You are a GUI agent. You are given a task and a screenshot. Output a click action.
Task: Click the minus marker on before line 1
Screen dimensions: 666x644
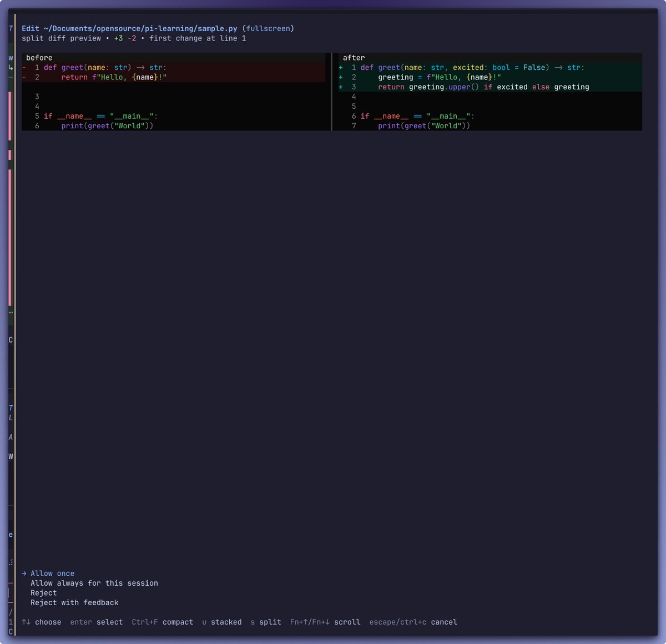[24, 67]
